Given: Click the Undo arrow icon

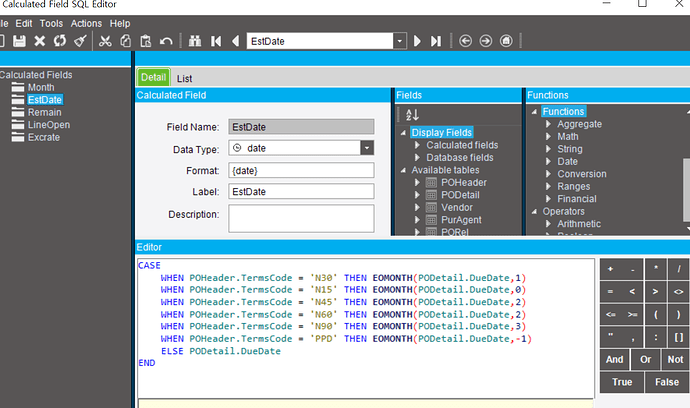Looking at the screenshot, I should coord(166,41).
